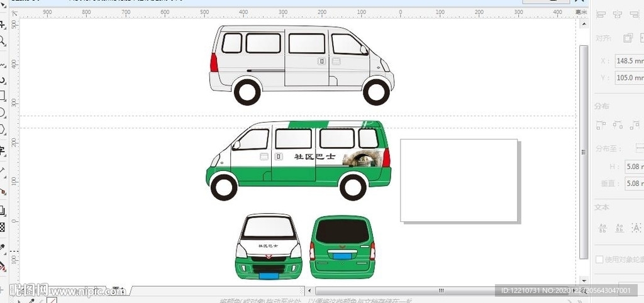644x303 pixels.
Task: Select the red tail light on white van
Action: coord(214,62)
